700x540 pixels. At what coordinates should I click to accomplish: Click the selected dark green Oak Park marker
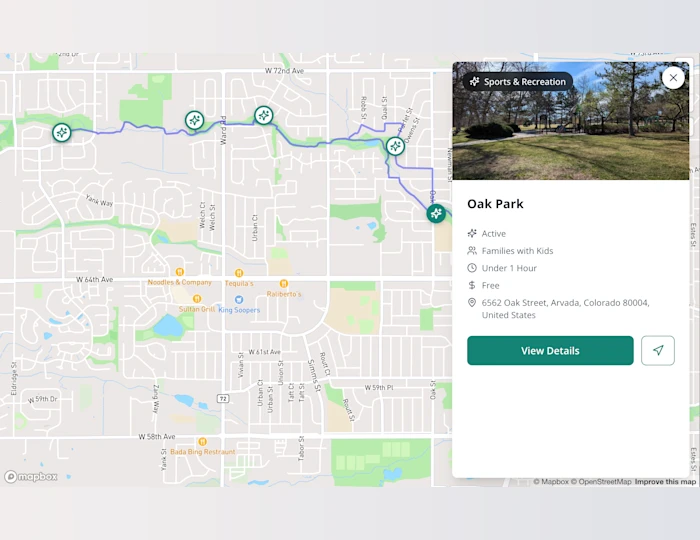tap(436, 213)
